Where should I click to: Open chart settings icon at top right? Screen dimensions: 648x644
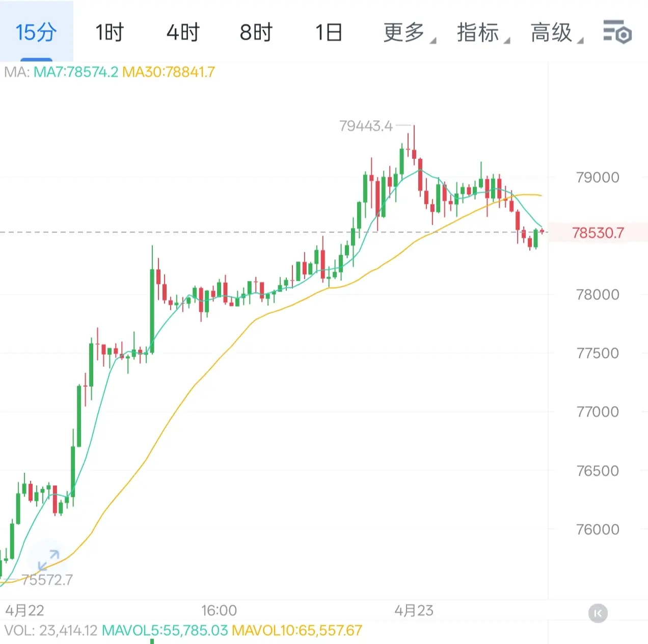tap(617, 32)
